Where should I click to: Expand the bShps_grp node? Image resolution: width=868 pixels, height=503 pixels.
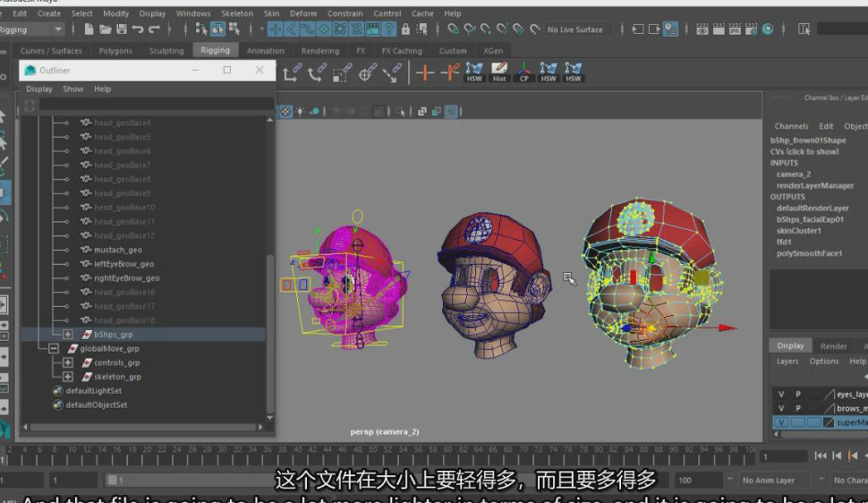(67, 334)
